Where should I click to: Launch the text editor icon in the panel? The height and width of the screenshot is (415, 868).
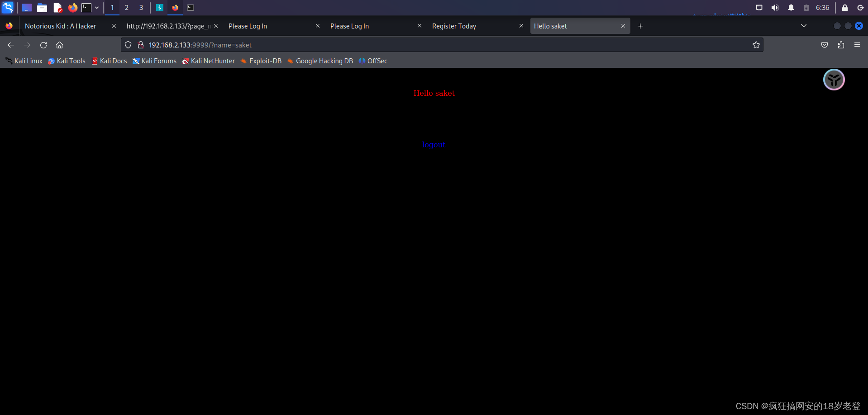(57, 8)
